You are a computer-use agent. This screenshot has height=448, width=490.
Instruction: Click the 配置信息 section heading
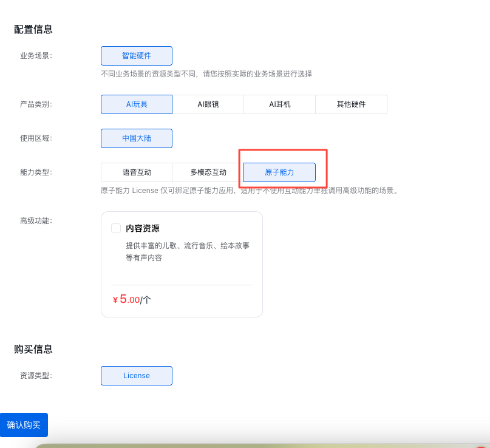pyautogui.click(x=33, y=29)
